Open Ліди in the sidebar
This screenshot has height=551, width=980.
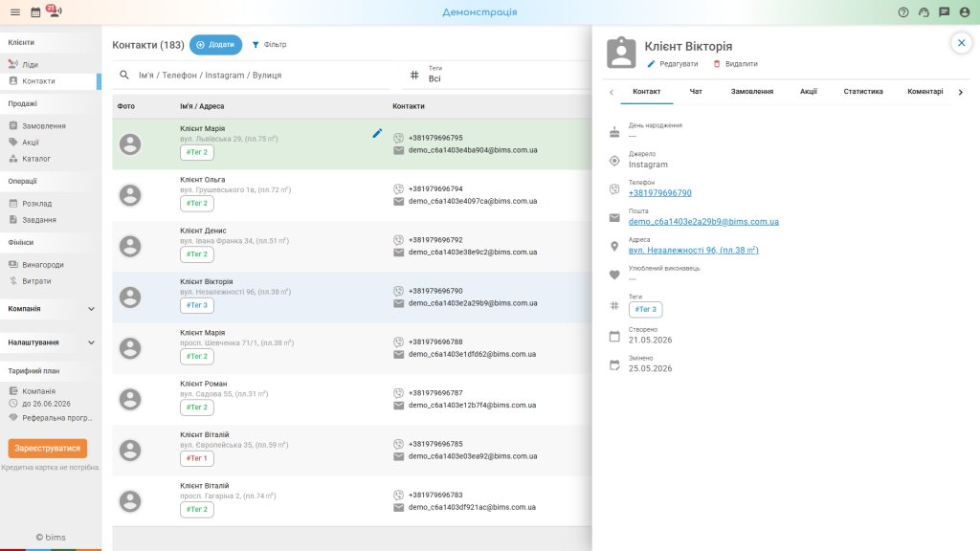[51, 64]
